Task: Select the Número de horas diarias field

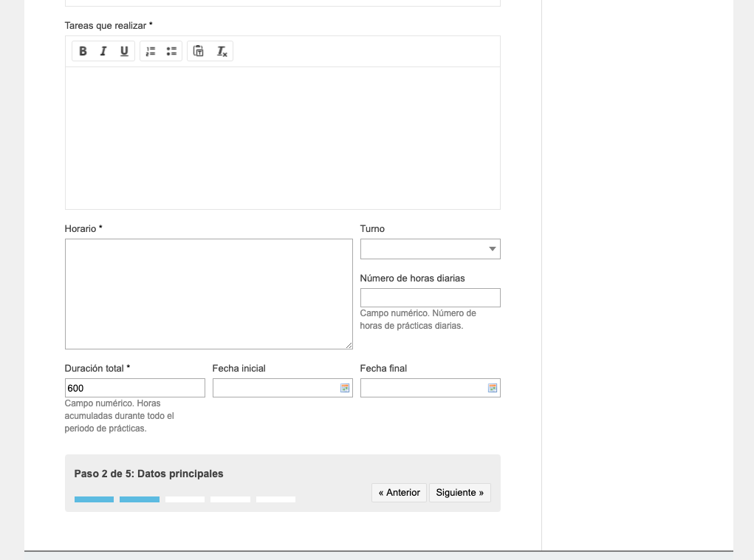Action: [430, 298]
